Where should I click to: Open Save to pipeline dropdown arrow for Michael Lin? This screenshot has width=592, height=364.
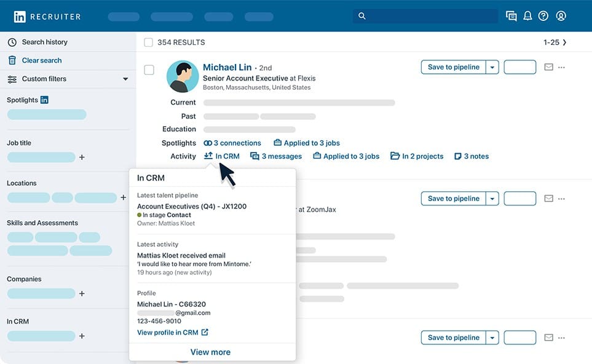[x=492, y=67]
